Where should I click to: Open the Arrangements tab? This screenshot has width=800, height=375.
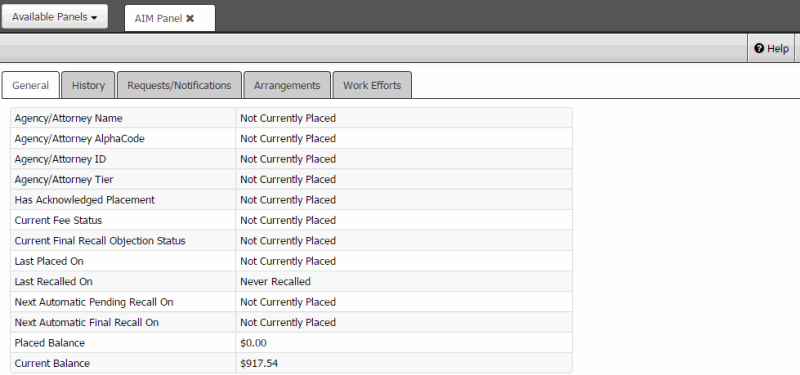point(287,85)
